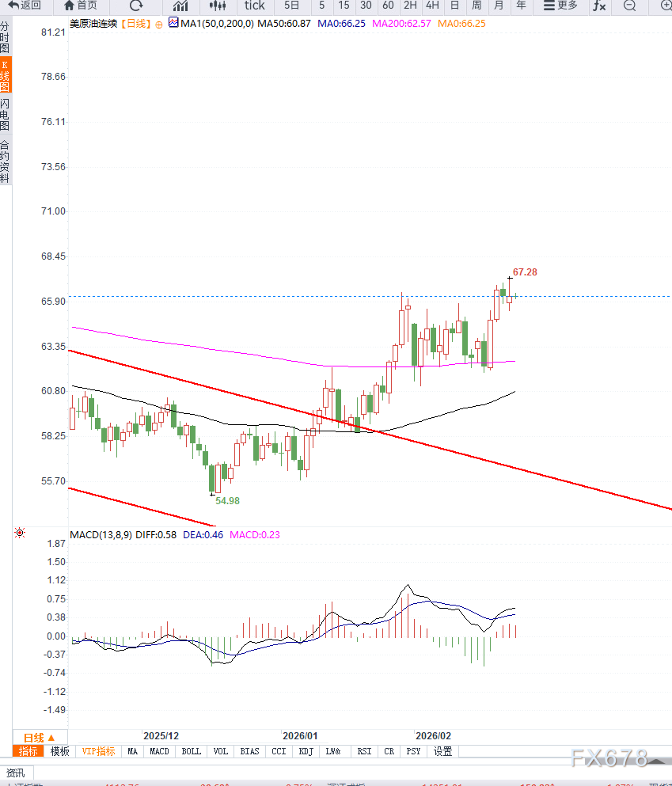The width and height of the screenshot is (672, 786).
Task: Enable the VOL indicator
Action: (x=220, y=751)
